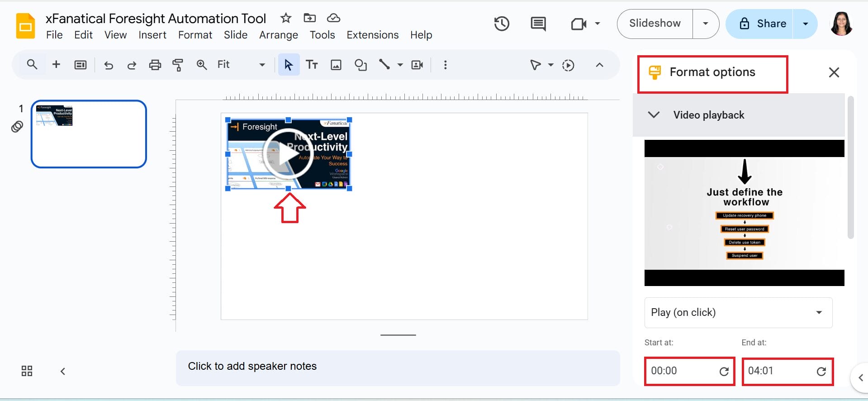
Task: Click the pointer mode icon
Action: click(x=536, y=65)
